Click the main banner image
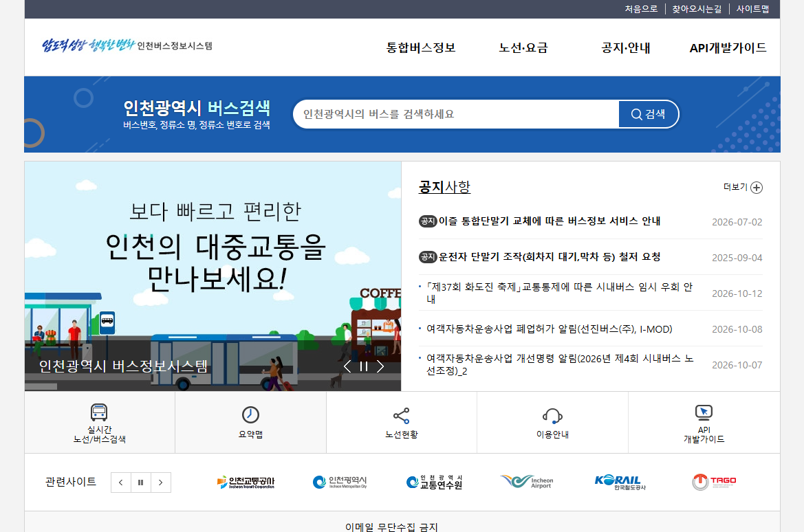 click(x=213, y=276)
